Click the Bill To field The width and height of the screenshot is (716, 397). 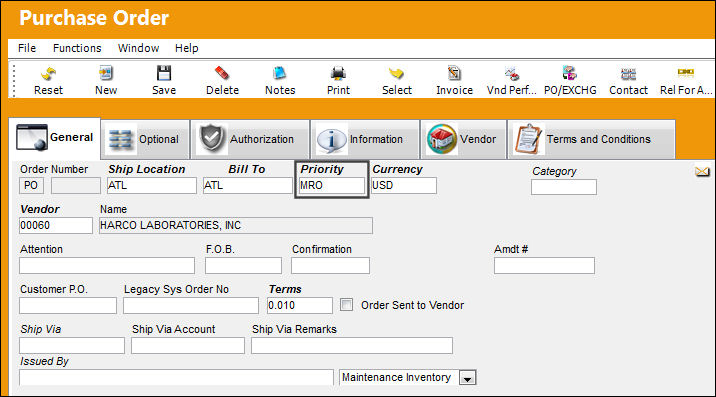[247, 185]
